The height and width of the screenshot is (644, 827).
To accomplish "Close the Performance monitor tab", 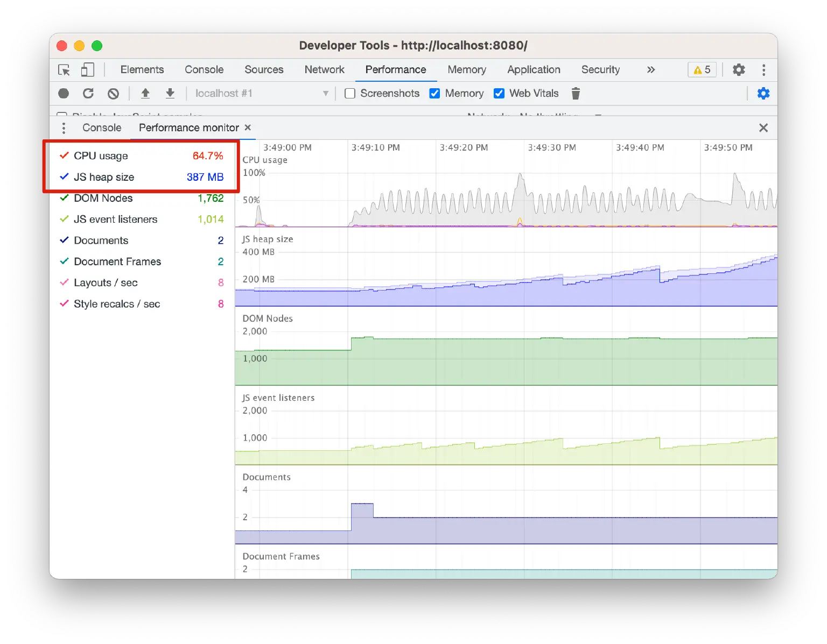I will tap(248, 128).
